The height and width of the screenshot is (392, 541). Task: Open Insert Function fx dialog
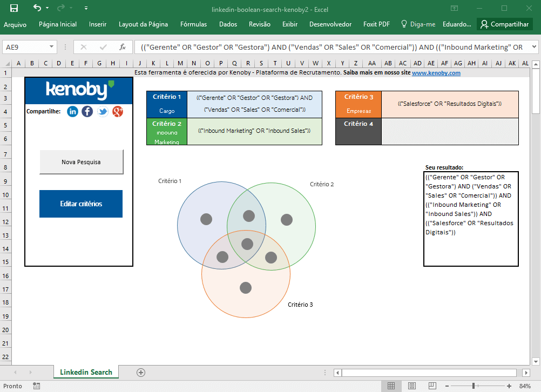click(x=123, y=47)
